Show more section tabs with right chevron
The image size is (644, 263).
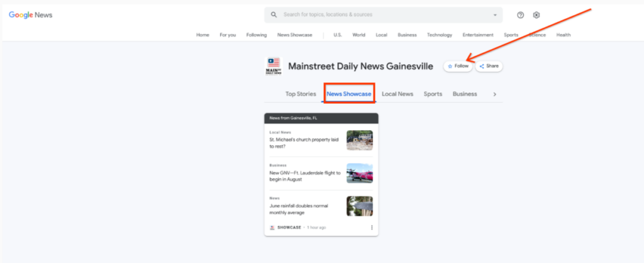coord(494,94)
